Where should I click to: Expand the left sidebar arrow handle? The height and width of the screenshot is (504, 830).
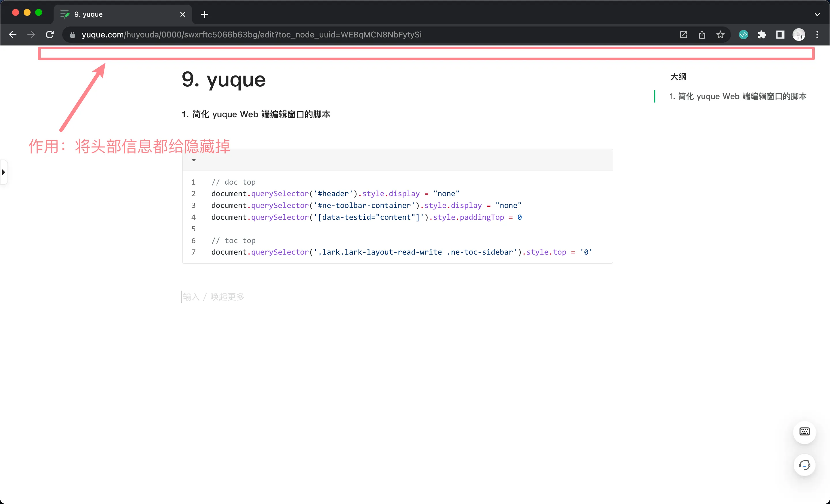(4, 172)
